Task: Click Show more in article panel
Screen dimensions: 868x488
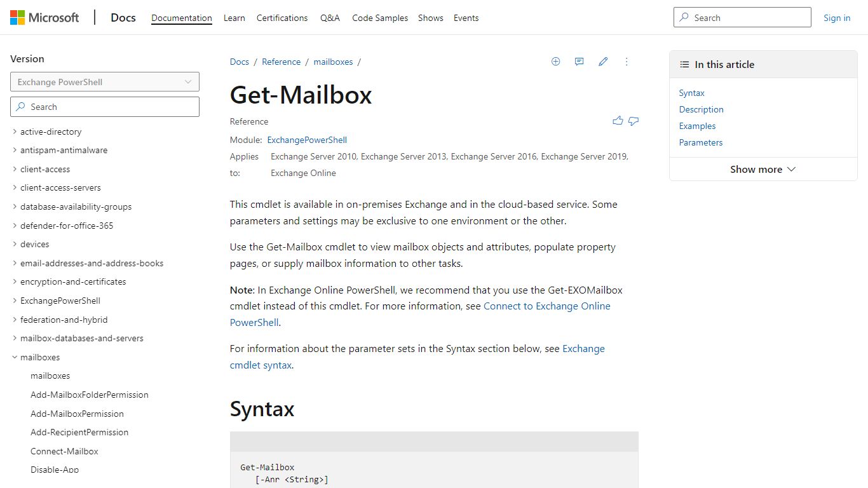Action: pos(763,169)
